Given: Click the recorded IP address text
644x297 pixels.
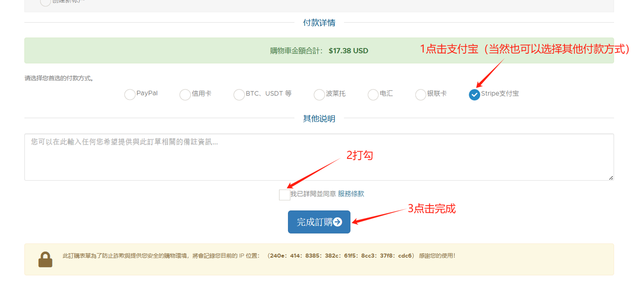Looking at the screenshot, I should 340,256.
